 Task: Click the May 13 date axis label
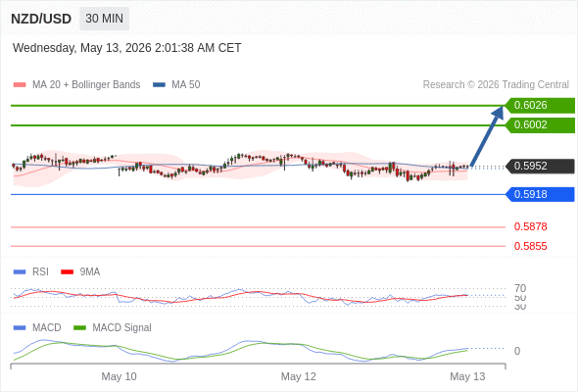467,376
